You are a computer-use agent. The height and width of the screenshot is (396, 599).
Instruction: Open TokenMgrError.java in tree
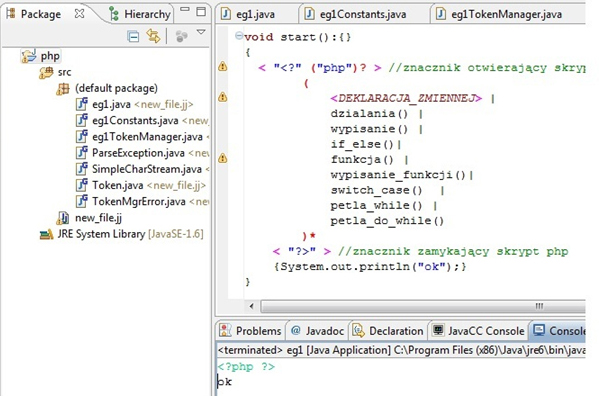(x=150, y=201)
